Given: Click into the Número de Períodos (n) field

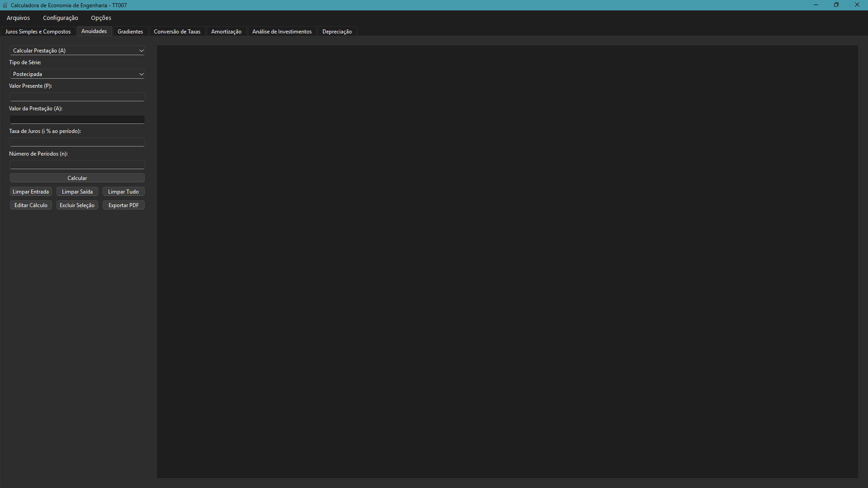Looking at the screenshot, I should pos(77,165).
